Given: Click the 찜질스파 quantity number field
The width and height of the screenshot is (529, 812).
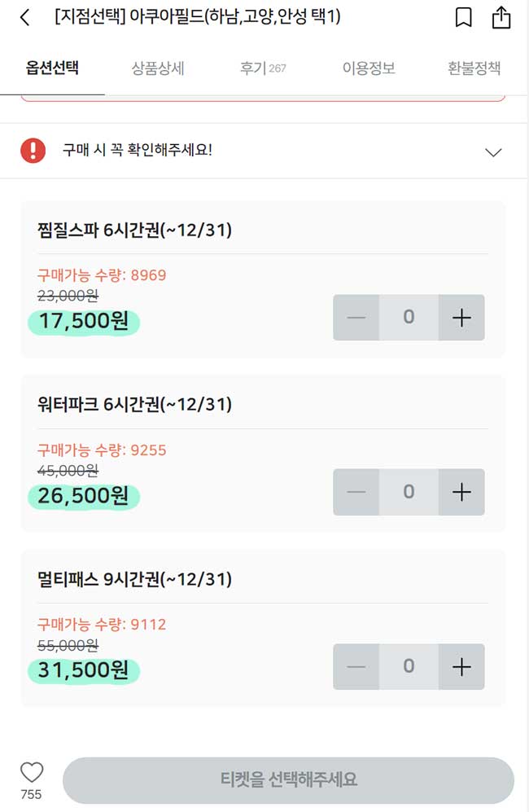Looking at the screenshot, I should (409, 317).
